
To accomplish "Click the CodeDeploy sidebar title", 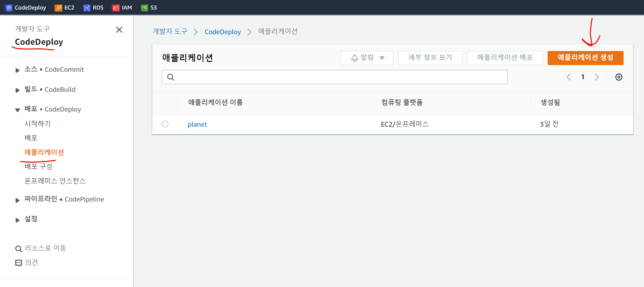I will 39,42.
